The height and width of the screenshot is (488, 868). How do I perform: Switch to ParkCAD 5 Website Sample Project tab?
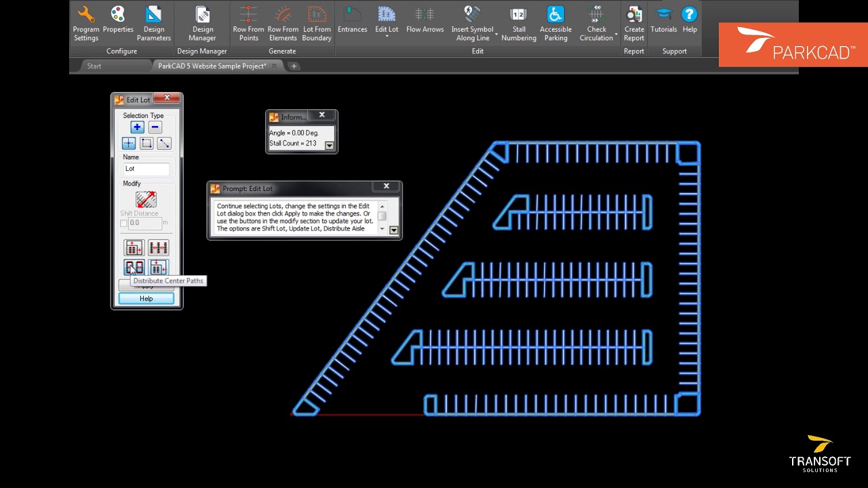pyautogui.click(x=212, y=66)
